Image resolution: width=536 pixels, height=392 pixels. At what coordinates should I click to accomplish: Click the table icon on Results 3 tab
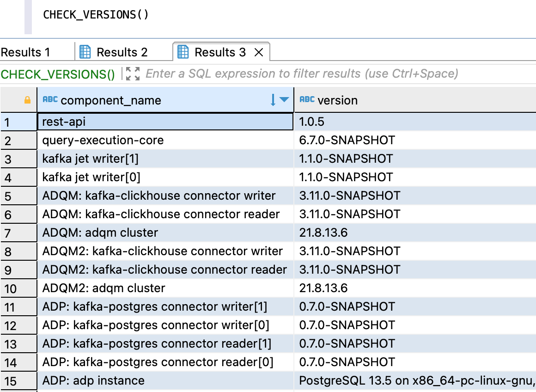(183, 52)
